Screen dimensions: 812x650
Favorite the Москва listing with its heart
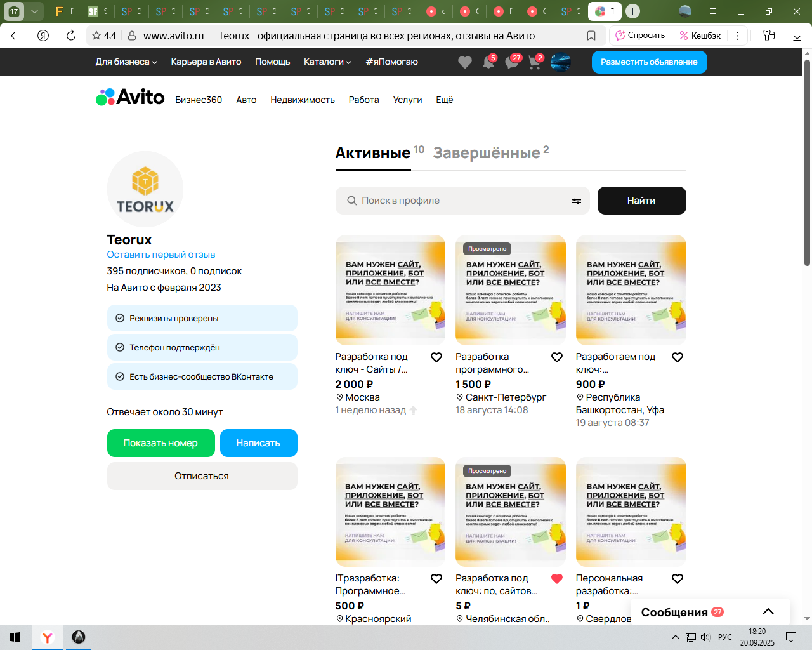click(436, 357)
